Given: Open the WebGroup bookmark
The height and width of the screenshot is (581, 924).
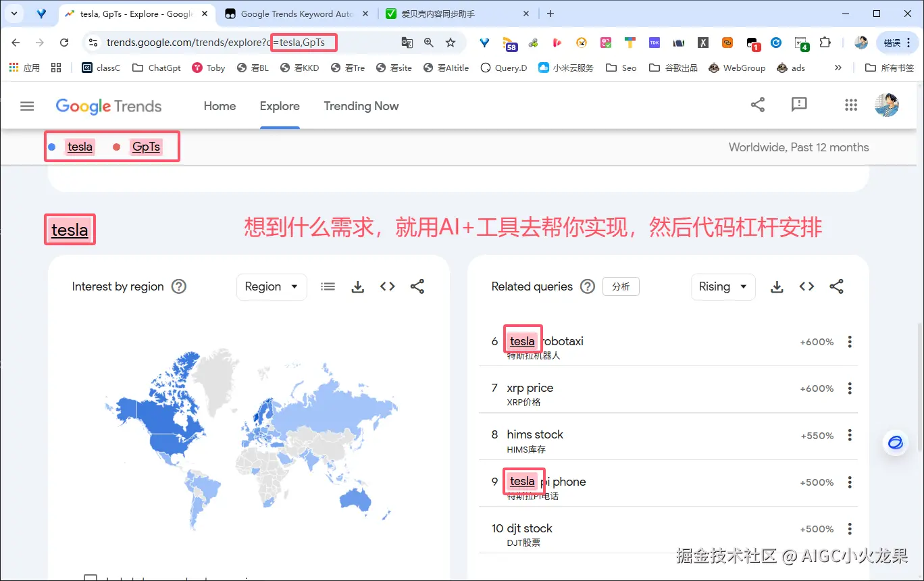Looking at the screenshot, I should 737,68.
